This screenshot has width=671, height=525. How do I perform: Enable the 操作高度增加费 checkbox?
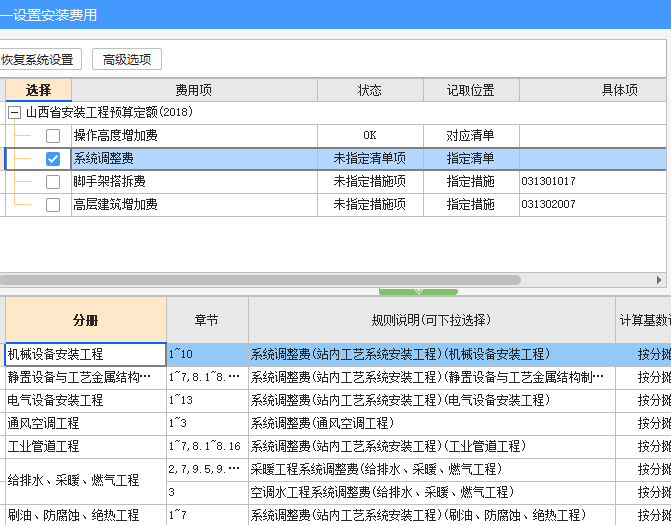click(53, 136)
